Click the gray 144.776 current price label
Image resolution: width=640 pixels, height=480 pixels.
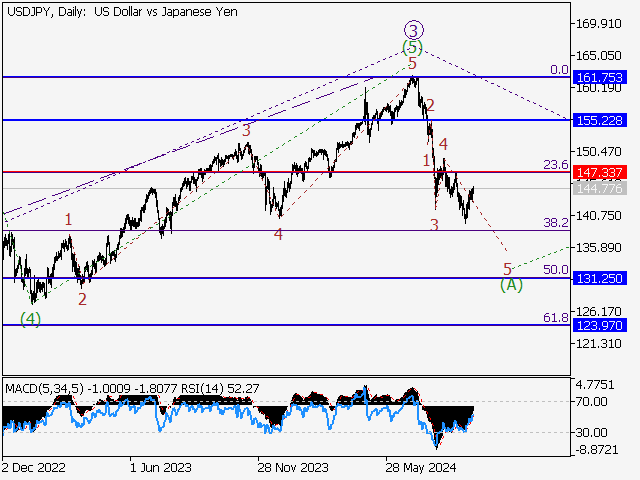pyautogui.click(x=600, y=189)
